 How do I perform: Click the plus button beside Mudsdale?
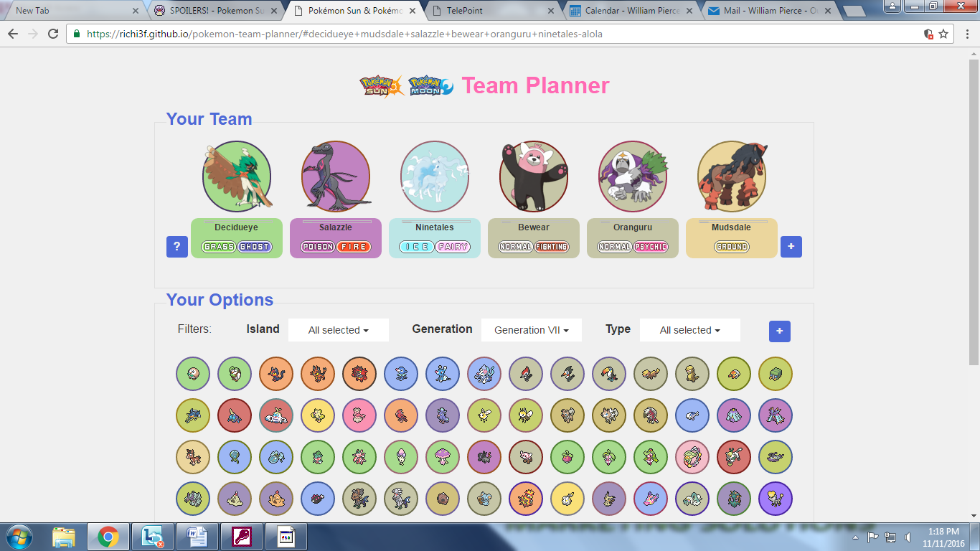[x=791, y=247]
